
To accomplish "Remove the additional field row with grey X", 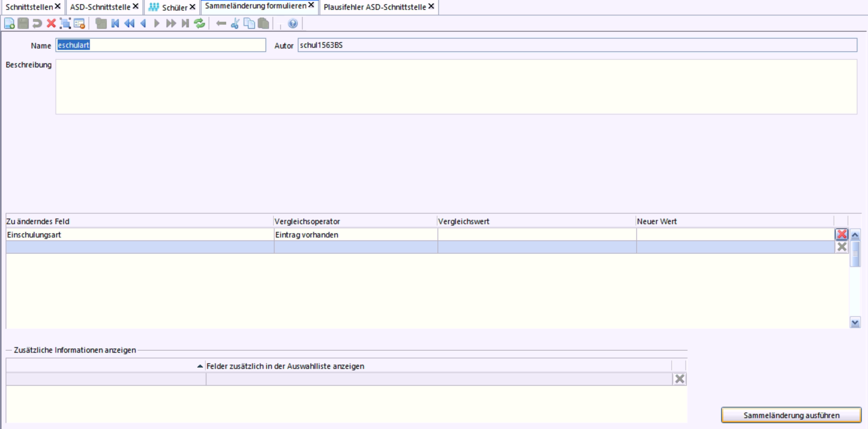I will 680,379.
